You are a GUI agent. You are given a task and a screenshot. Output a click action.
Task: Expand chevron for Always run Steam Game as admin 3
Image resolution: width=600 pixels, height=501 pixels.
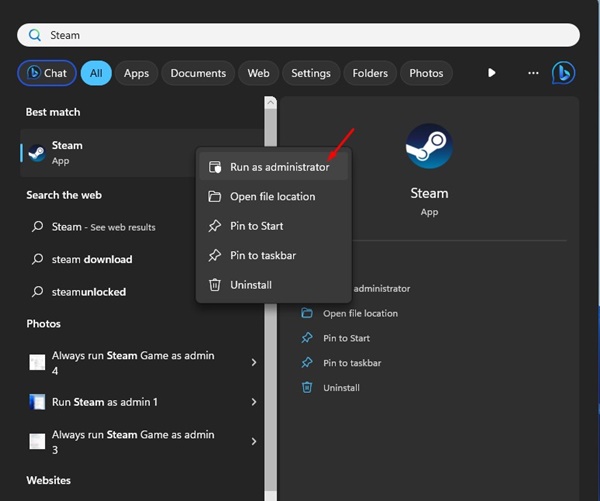click(x=254, y=441)
